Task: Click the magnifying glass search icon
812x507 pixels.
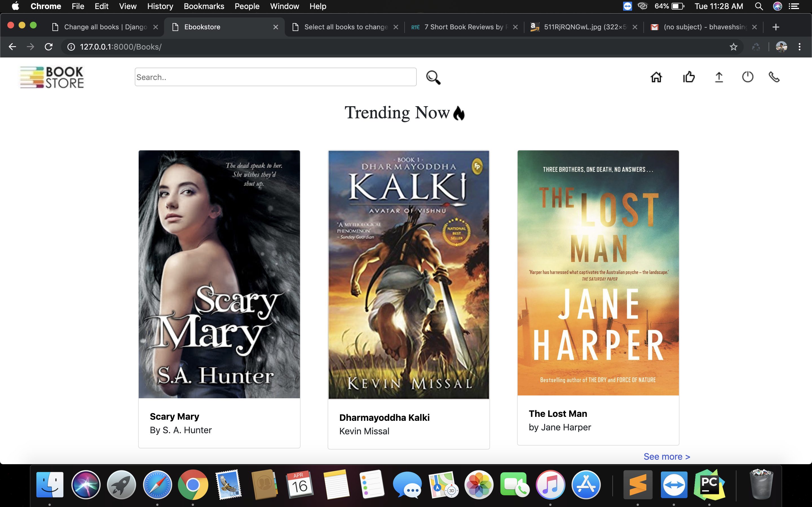Action: (433, 77)
